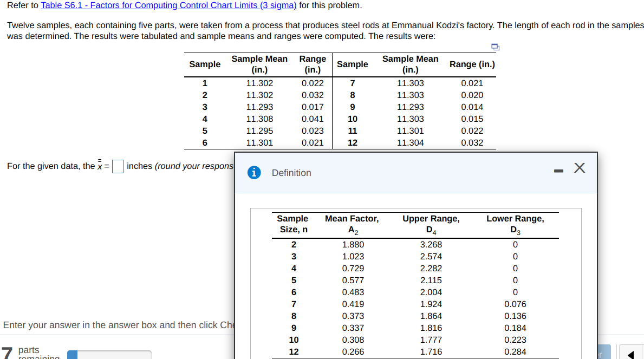Click the answer input box next to x̄
644x359 pixels.
118,167
